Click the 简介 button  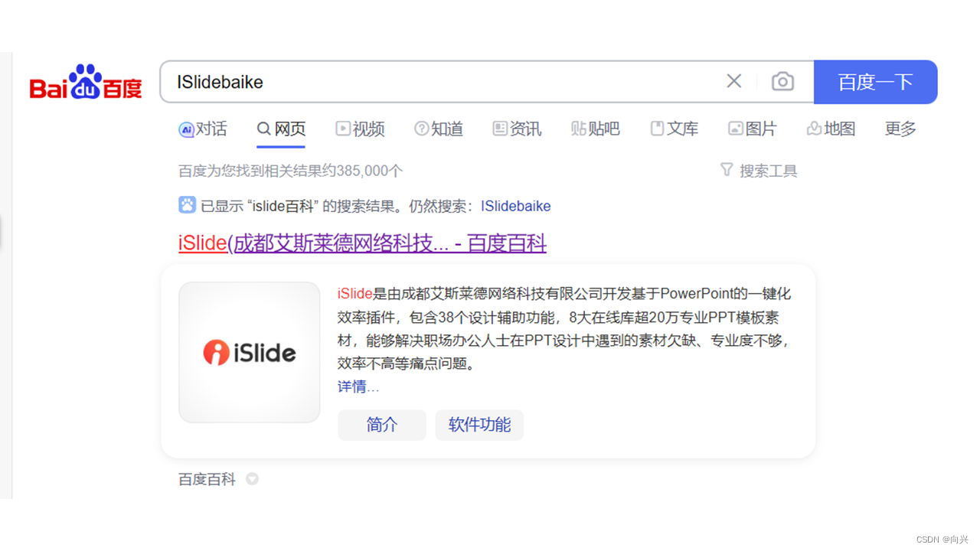coord(382,425)
